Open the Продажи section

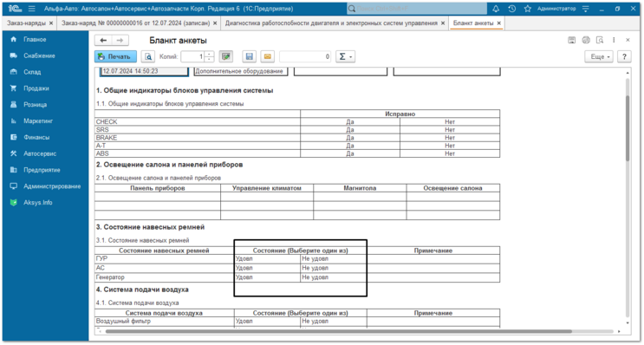click(x=36, y=88)
